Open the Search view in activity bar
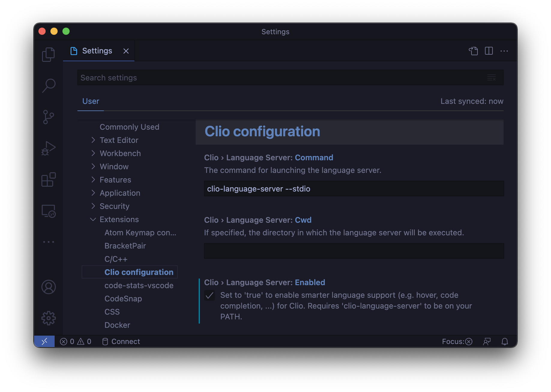Screen dimensions: 551x392 click(x=48, y=86)
